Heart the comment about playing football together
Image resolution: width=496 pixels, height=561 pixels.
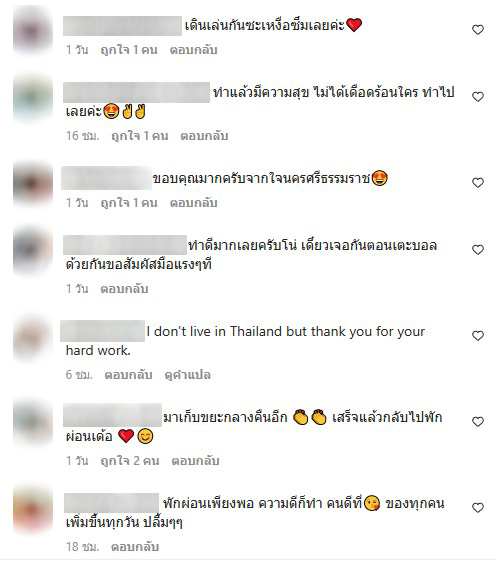[x=478, y=250]
